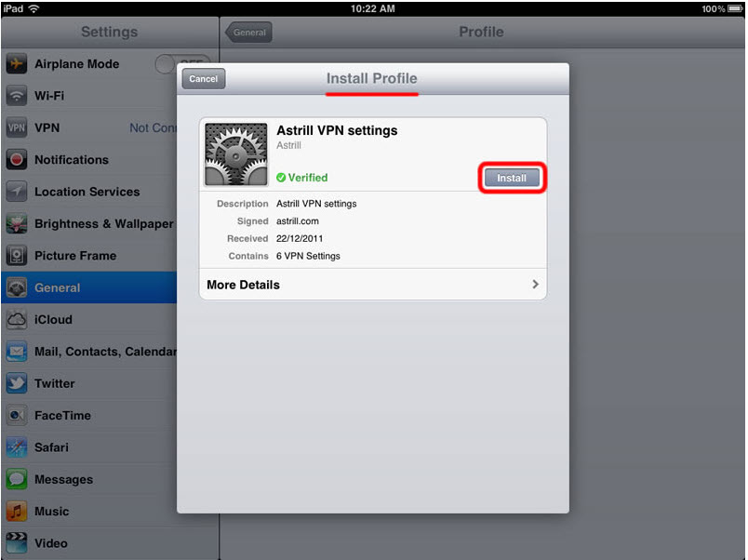Tap the Mail envelope icon
Screen dimensions: 748x560
[x=17, y=351]
